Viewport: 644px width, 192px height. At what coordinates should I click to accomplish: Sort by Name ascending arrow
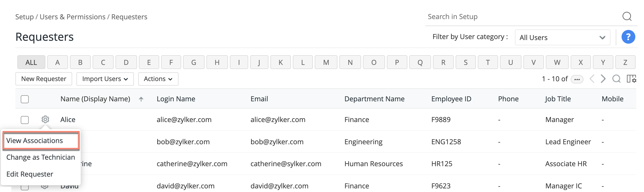pos(141,99)
